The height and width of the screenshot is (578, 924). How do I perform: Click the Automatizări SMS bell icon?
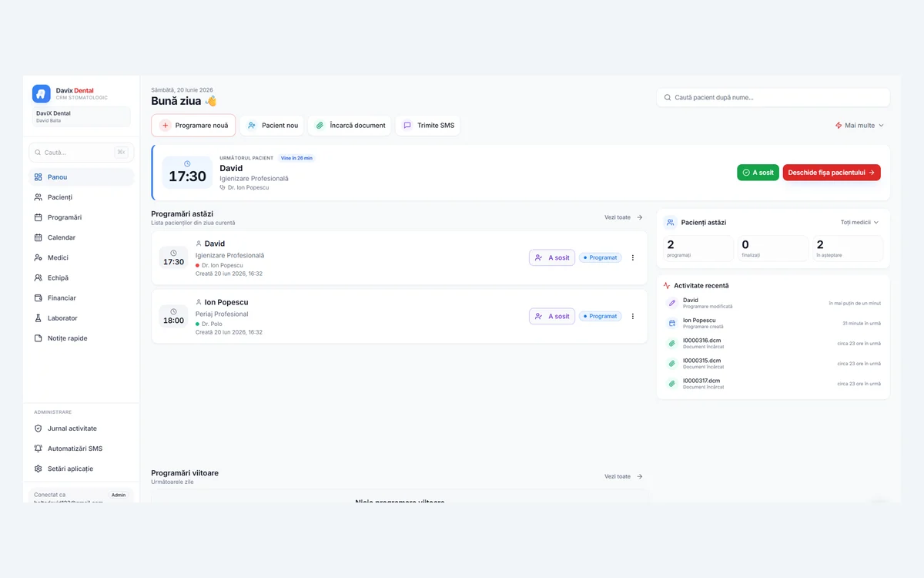click(38, 449)
